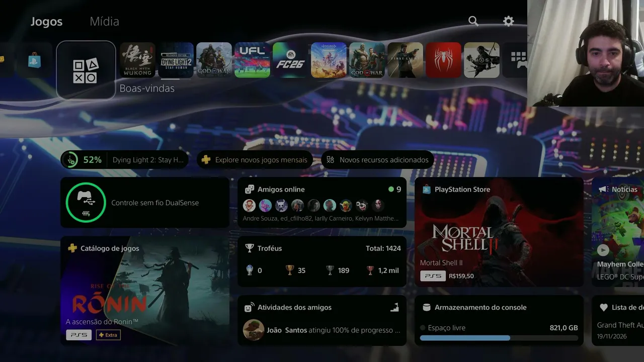Click the Atividades dos amigos smiley icon

click(249, 308)
